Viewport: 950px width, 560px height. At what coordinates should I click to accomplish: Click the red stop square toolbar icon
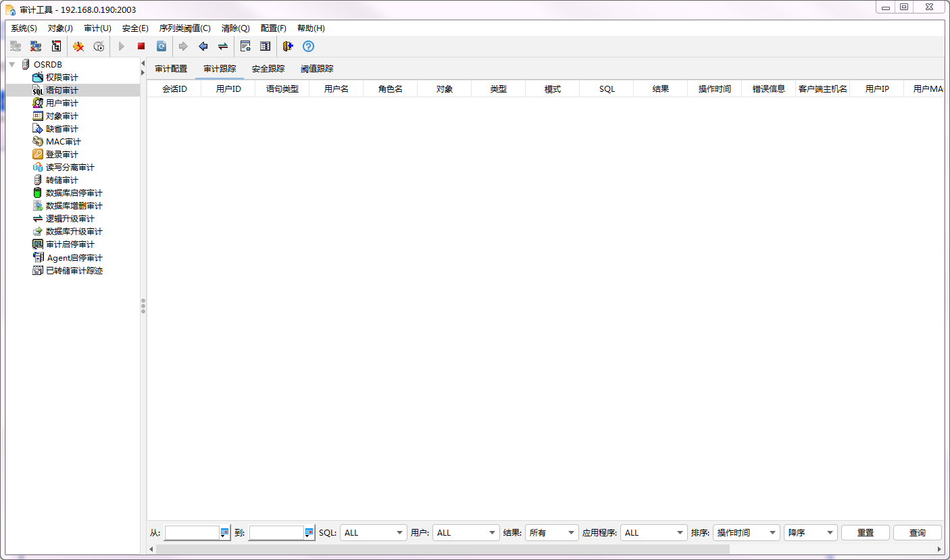[141, 47]
